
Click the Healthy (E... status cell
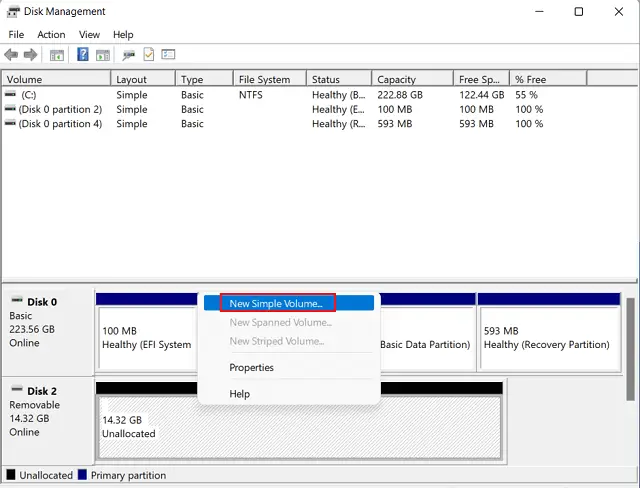coord(338,109)
